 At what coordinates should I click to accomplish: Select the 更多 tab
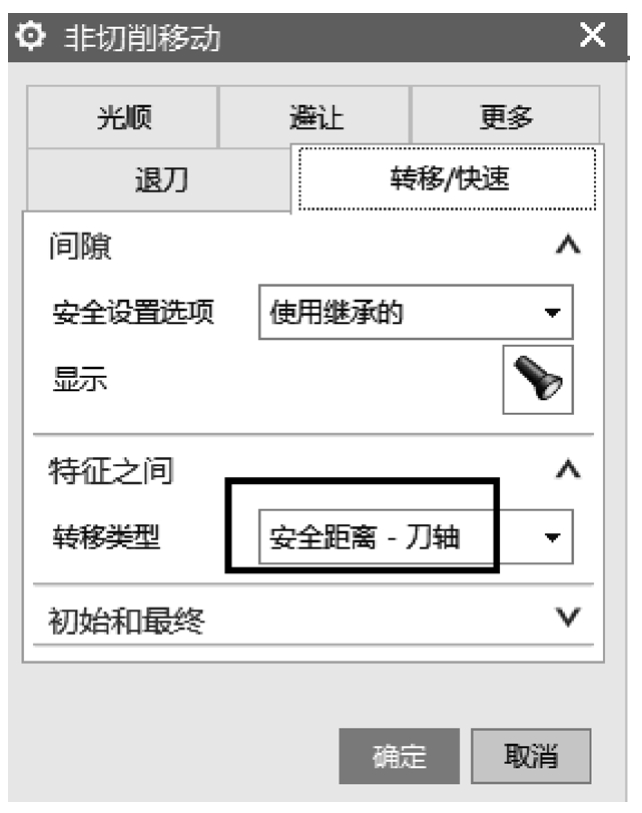point(506,116)
